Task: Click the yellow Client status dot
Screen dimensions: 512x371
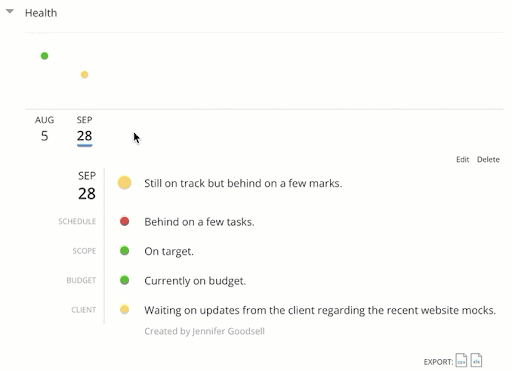Action: click(124, 310)
